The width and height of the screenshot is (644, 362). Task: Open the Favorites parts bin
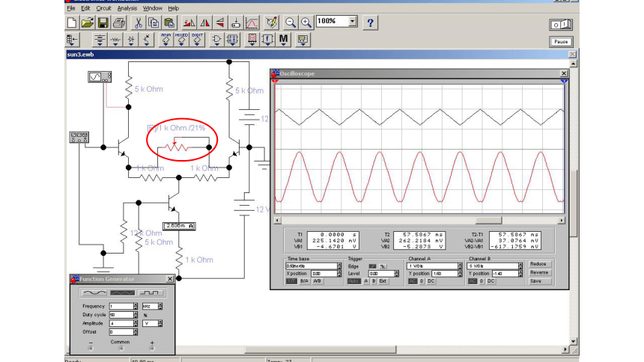pyautogui.click(x=73, y=40)
